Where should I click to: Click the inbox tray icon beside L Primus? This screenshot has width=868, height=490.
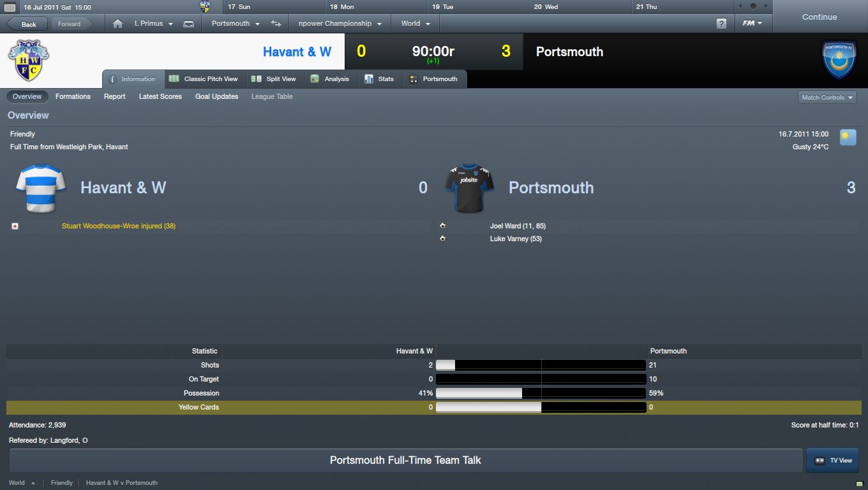[x=188, y=24]
